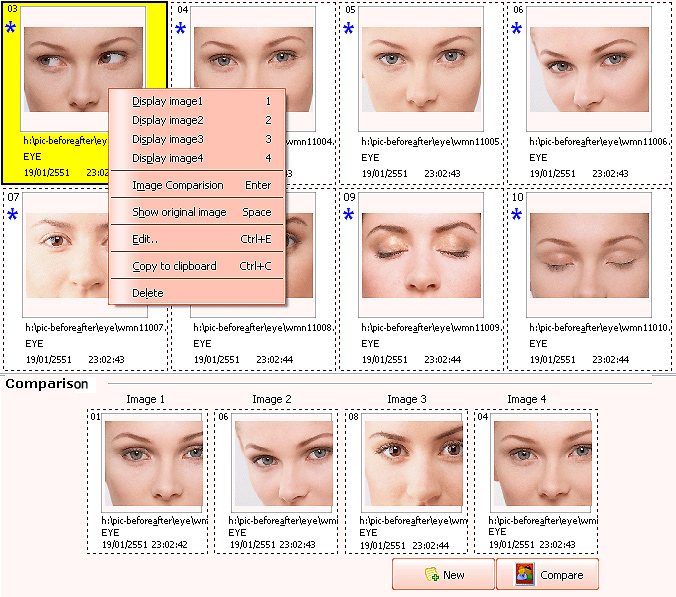The width and height of the screenshot is (676, 597).
Task: Click the Image 3 label
Action: (407, 400)
